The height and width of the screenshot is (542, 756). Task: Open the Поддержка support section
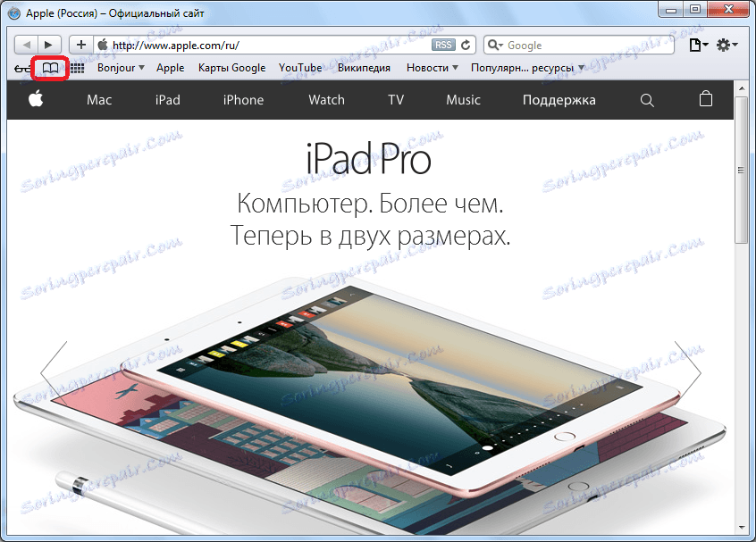pyautogui.click(x=559, y=100)
